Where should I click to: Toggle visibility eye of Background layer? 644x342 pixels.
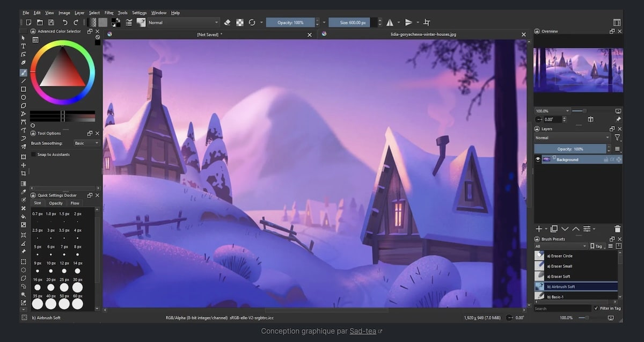pyautogui.click(x=538, y=159)
